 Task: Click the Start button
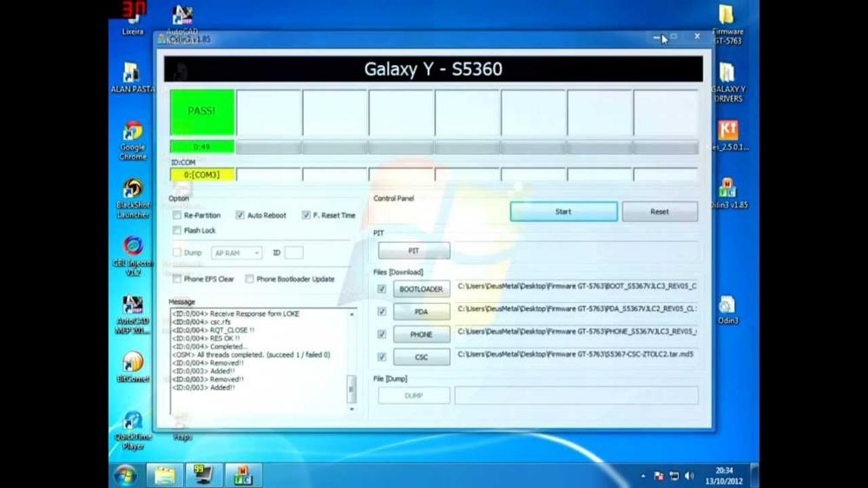point(563,212)
